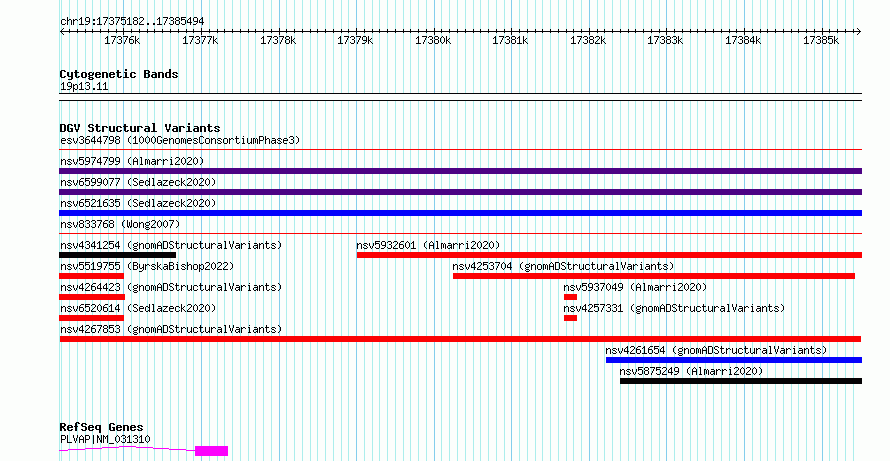Select the blue nsv4261654 variant bar
This screenshot has width=890, height=461.
734,360
